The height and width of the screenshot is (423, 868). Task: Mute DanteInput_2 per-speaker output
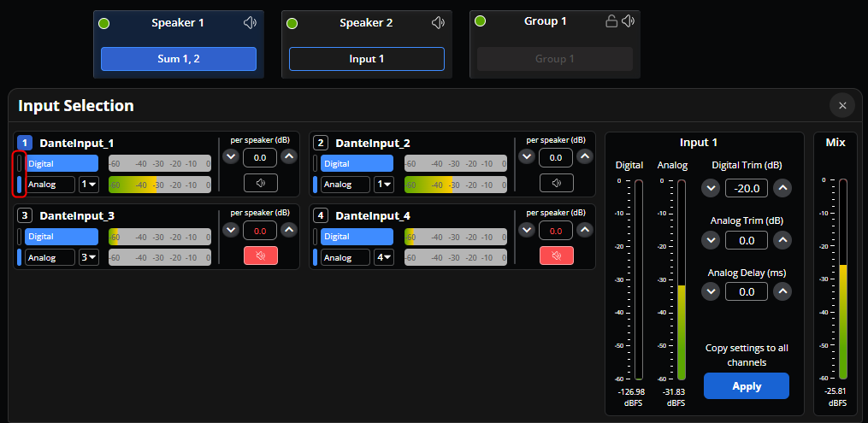tap(557, 183)
